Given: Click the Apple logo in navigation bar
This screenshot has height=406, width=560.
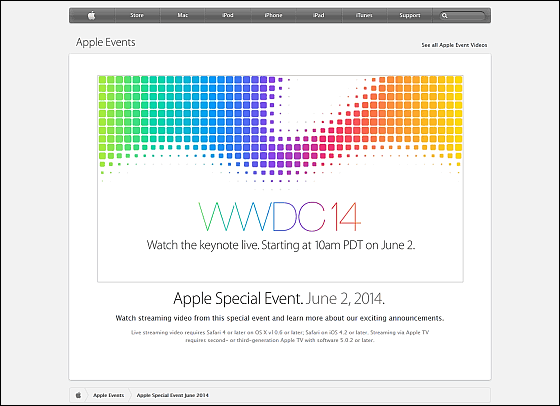Looking at the screenshot, I should [x=92, y=15].
